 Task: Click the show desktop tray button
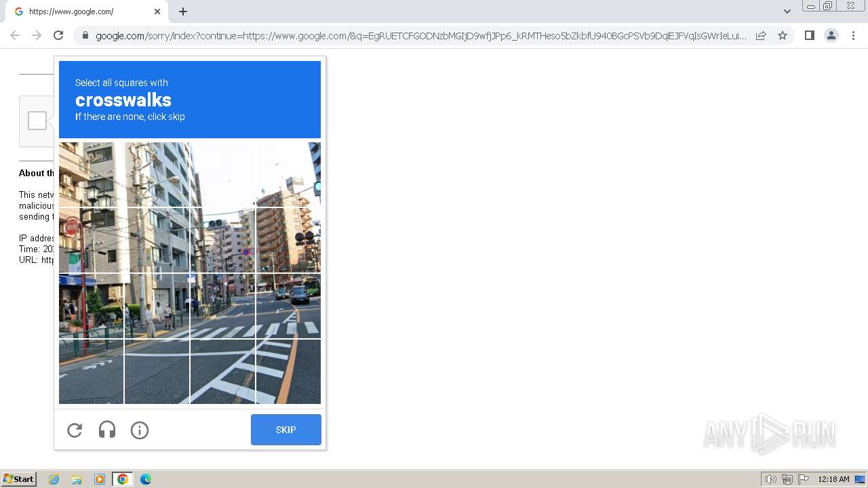[x=860, y=479]
